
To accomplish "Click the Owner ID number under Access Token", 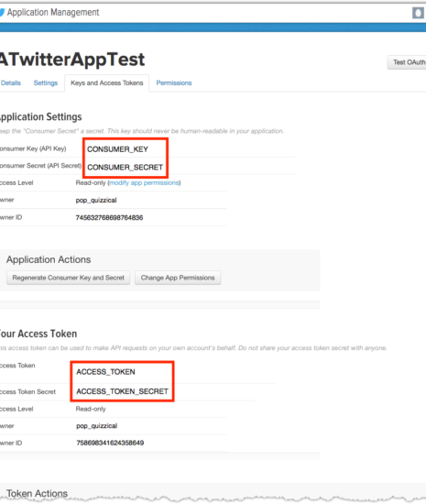I will click(x=110, y=443).
